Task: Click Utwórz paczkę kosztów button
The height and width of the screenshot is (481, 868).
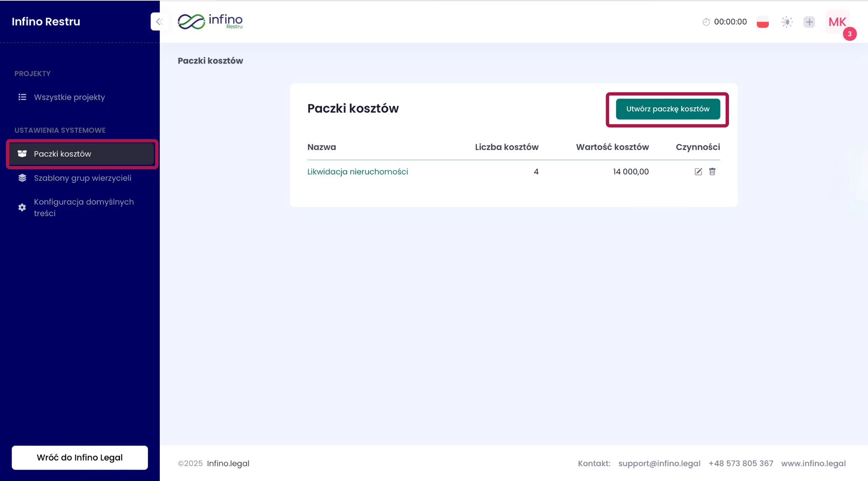Action: [x=668, y=109]
